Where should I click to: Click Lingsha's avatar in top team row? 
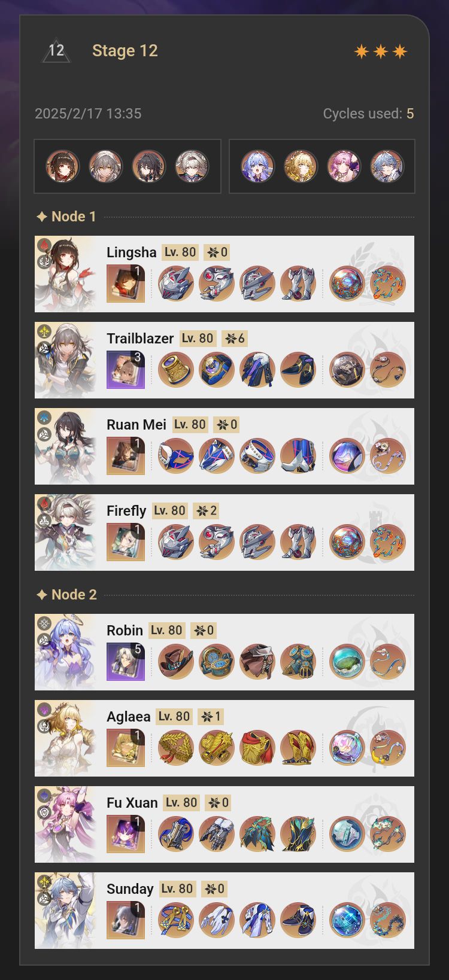(63, 166)
